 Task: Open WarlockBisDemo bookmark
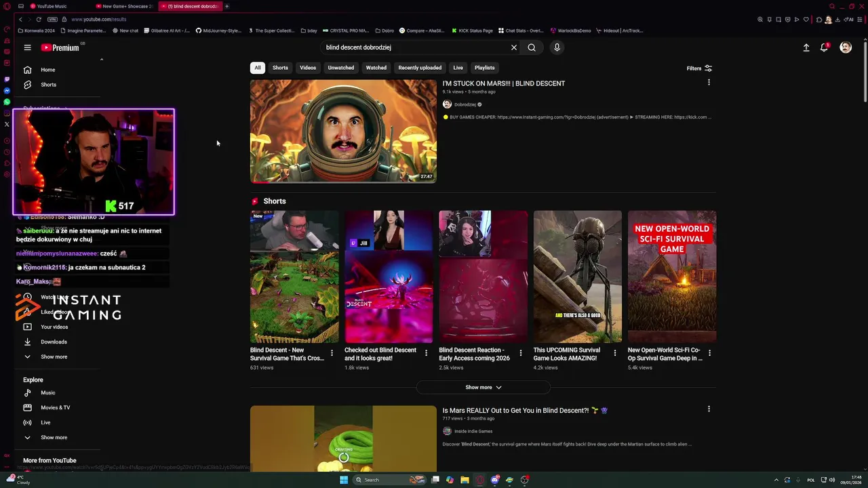(x=571, y=30)
